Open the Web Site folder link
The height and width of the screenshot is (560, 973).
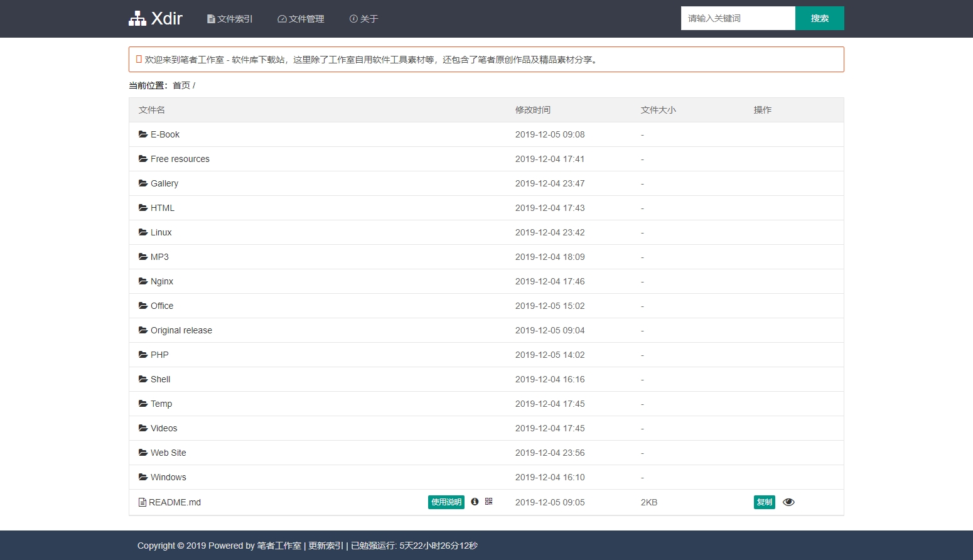point(168,453)
